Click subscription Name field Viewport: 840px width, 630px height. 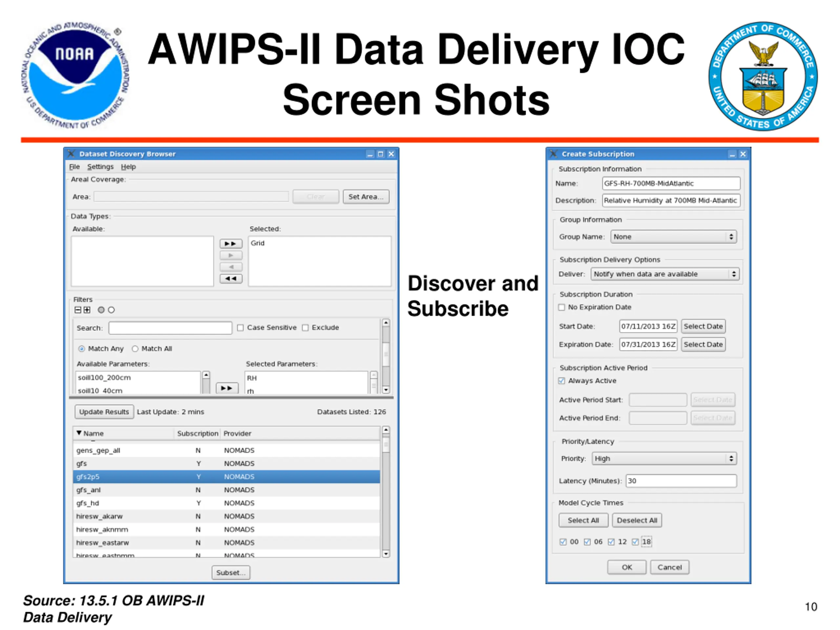tap(671, 183)
